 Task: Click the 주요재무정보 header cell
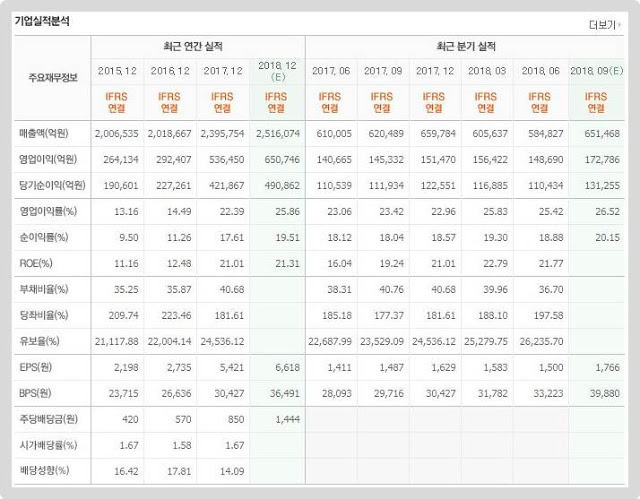click(53, 78)
